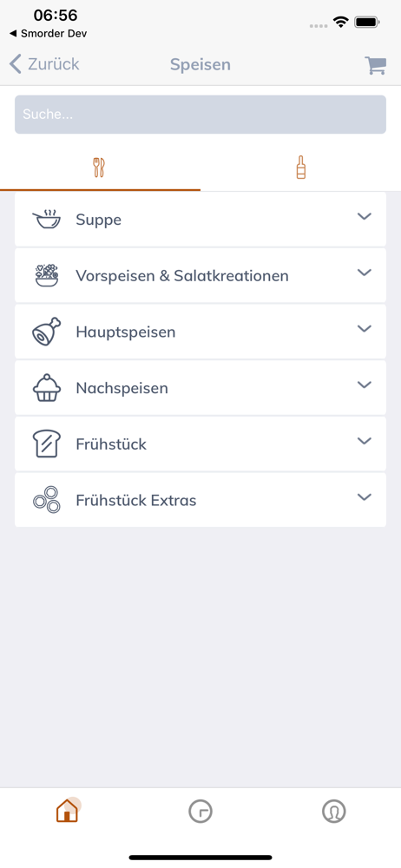Screen dimensions: 401x868
Task: Open the clock history tab icon
Action: coord(200,812)
